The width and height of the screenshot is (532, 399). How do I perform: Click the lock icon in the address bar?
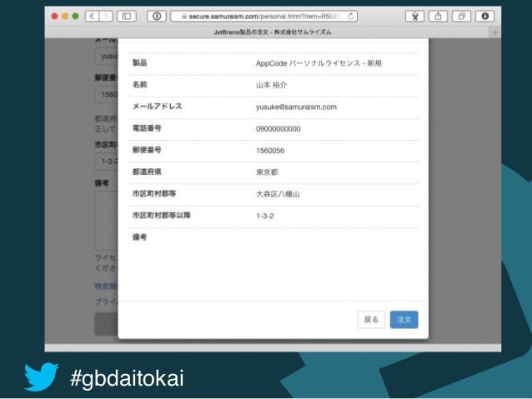tap(184, 17)
